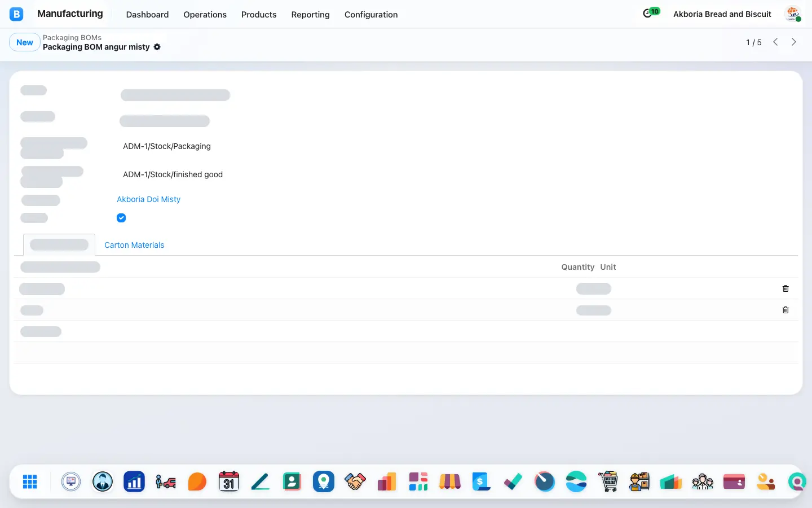The height and width of the screenshot is (508, 812).
Task: Open the user avatar menu
Action: click(x=793, y=14)
